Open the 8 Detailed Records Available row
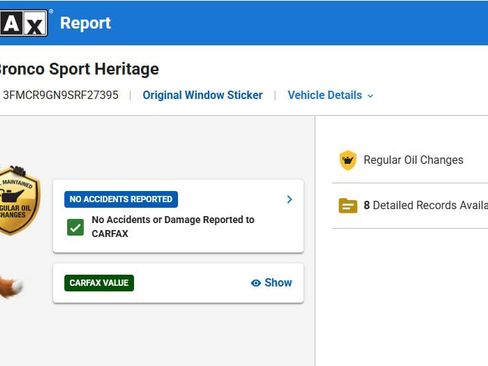 [x=410, y=205]
